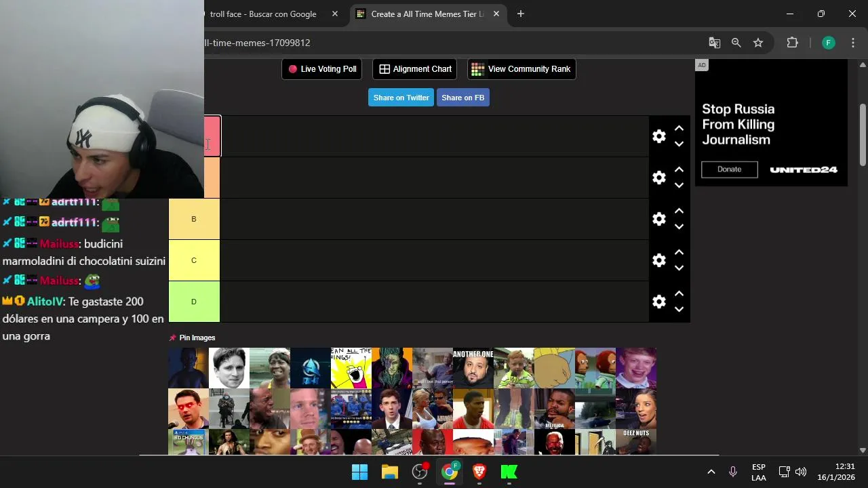
Task: Share tier list on FB
Action: (x=462, y=98)
